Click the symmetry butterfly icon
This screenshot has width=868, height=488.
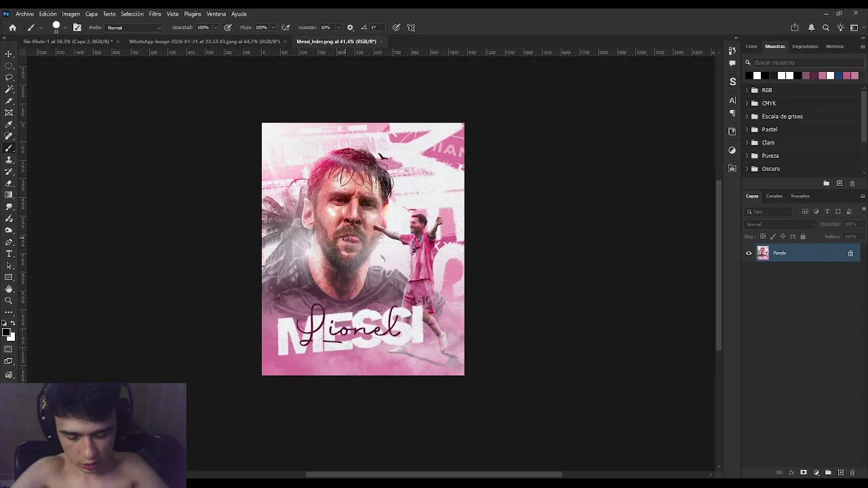click(x=411, y=28)
